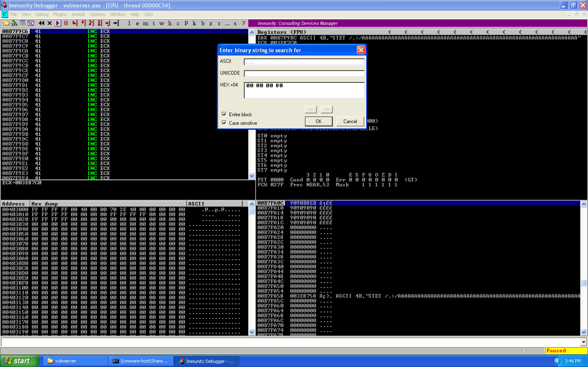Show the call stack with the 'k' icon
This screenshot has height=367, width=588.
[x=194, y=23]
